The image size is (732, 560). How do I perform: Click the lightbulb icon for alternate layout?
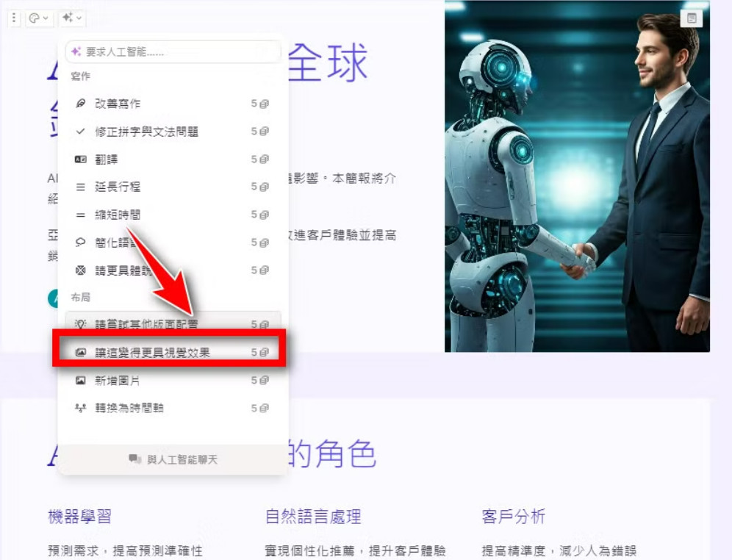tap(80, 323)
